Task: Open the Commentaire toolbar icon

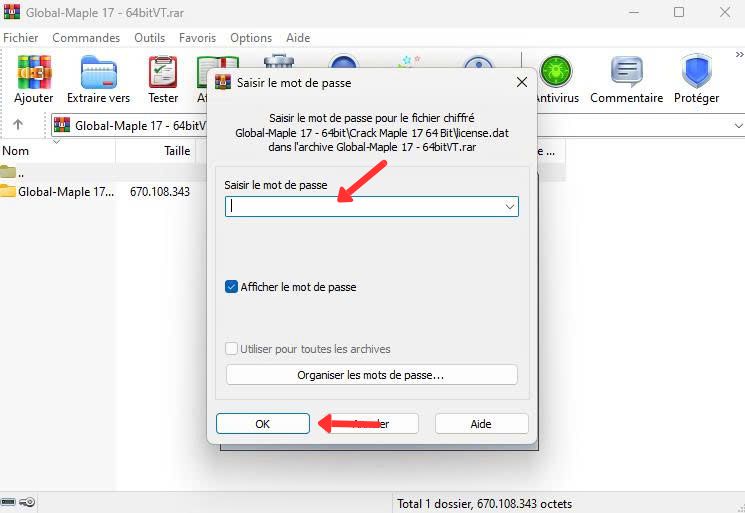Action: pos(626,74)
